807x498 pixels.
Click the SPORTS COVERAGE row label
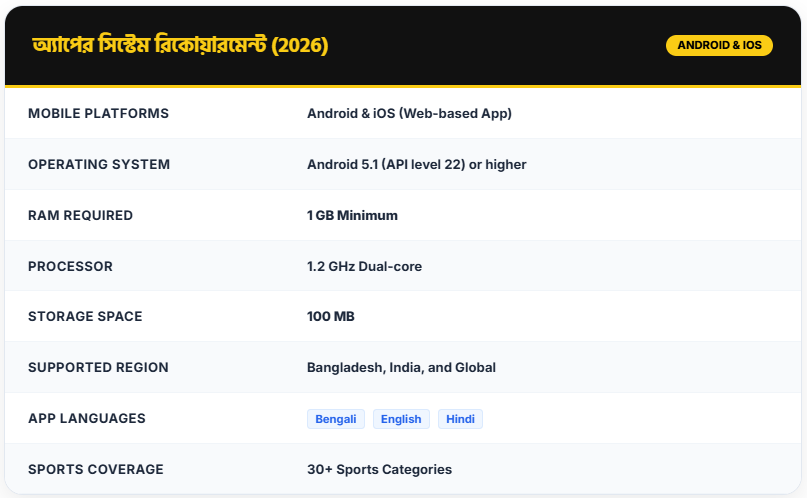pos(96,470)
